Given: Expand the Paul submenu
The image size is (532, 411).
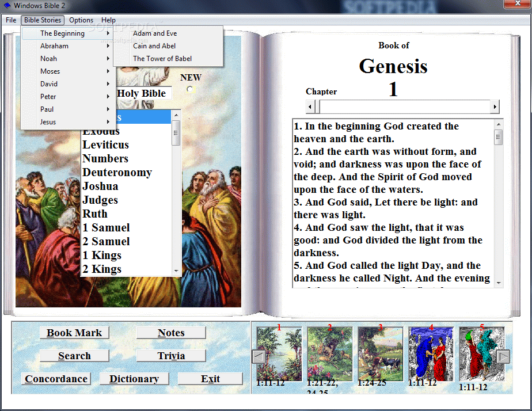Looking at the screenshot, I should (67, 109).
